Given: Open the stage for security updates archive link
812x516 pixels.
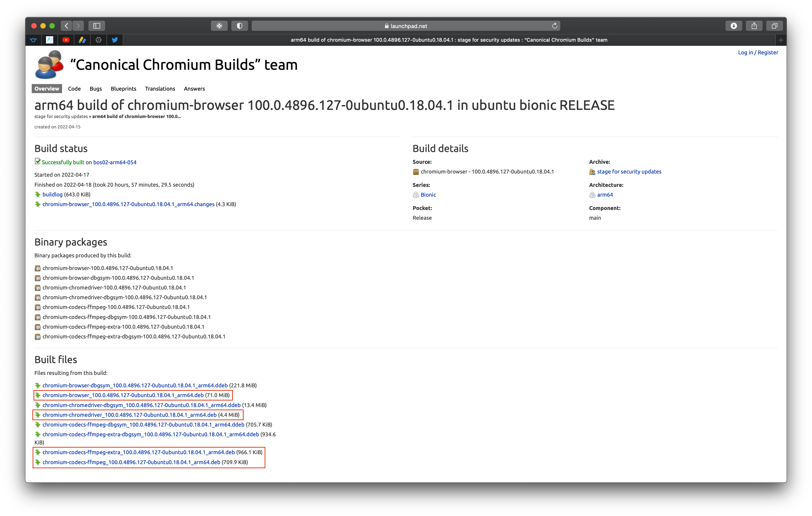Looking at the screenshot, I should (629, 171).
